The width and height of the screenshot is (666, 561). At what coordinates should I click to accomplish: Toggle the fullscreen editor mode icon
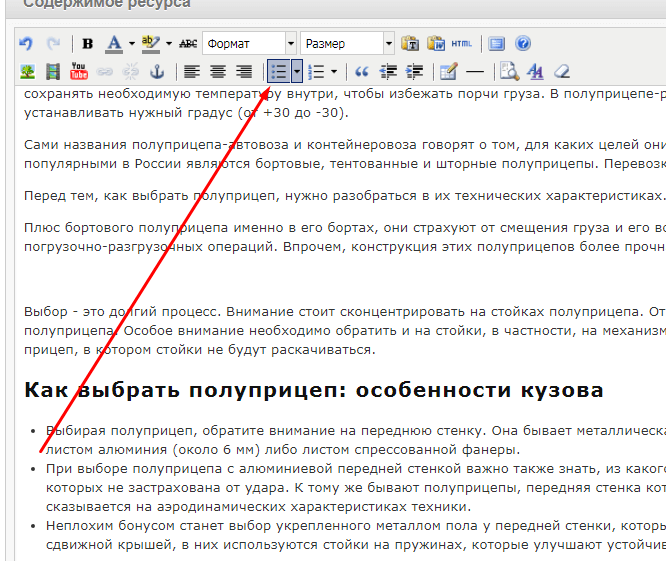click(x=497, y=43)
